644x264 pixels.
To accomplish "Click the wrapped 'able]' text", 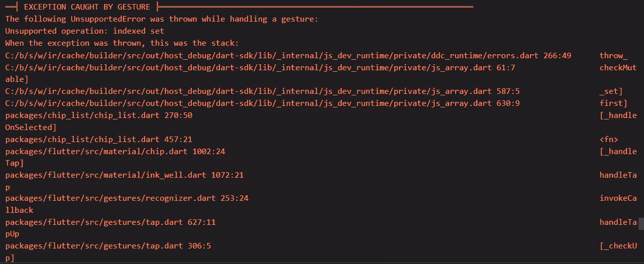I will pyautogui.click(x=17, y=79).
